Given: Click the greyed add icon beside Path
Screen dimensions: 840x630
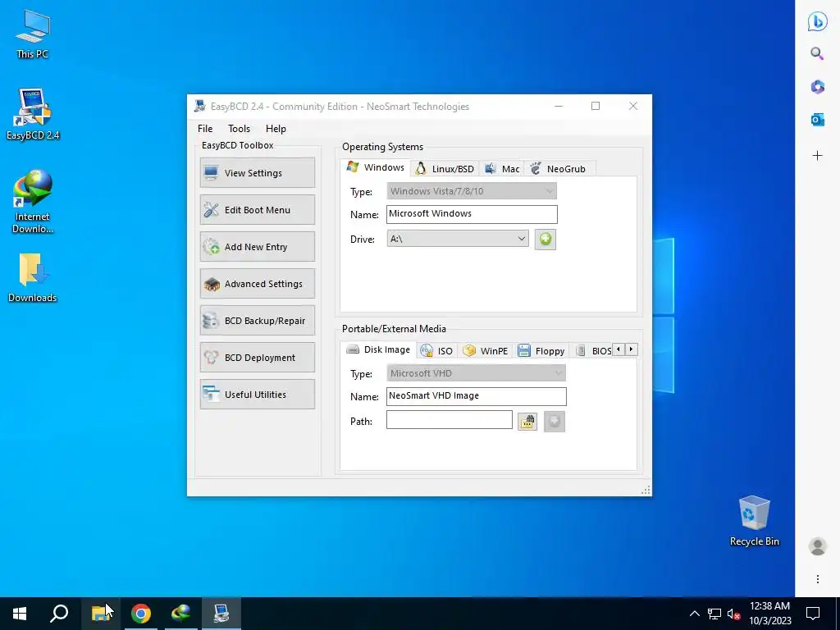Looking at the screenshot, I should pos(555,422).
